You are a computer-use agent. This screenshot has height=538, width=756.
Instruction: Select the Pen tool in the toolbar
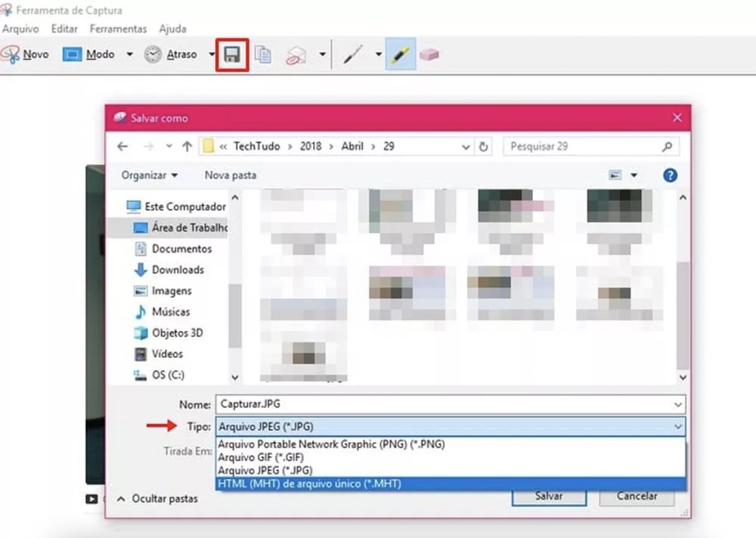pos(352,54)
